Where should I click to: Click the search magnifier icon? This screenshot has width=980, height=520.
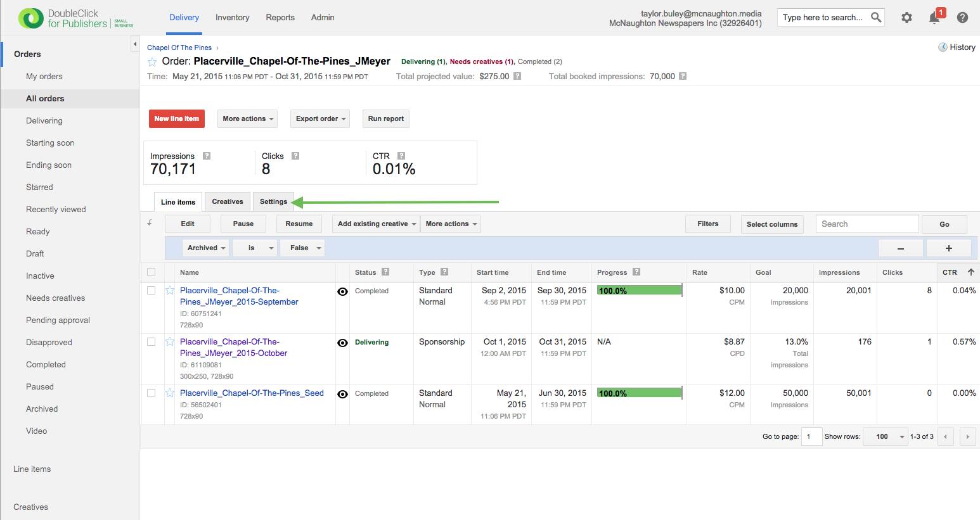(x=876, y=17)
